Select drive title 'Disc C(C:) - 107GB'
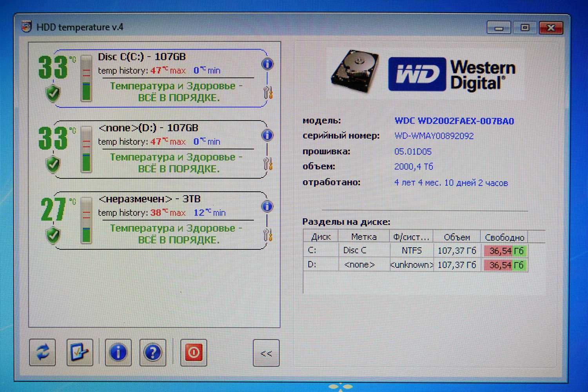 tap(142, 57)
